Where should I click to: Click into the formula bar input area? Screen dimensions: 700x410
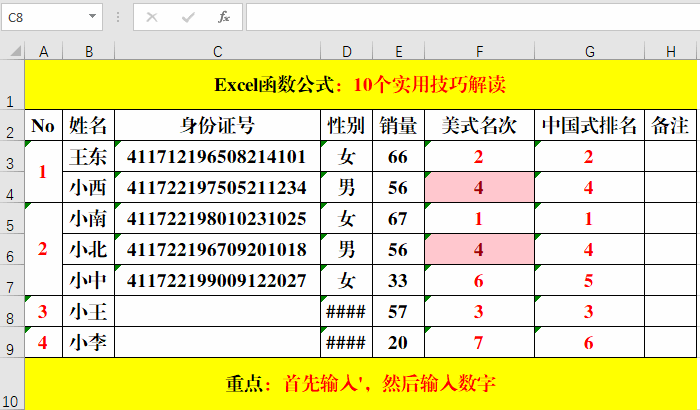pos(473,17)
